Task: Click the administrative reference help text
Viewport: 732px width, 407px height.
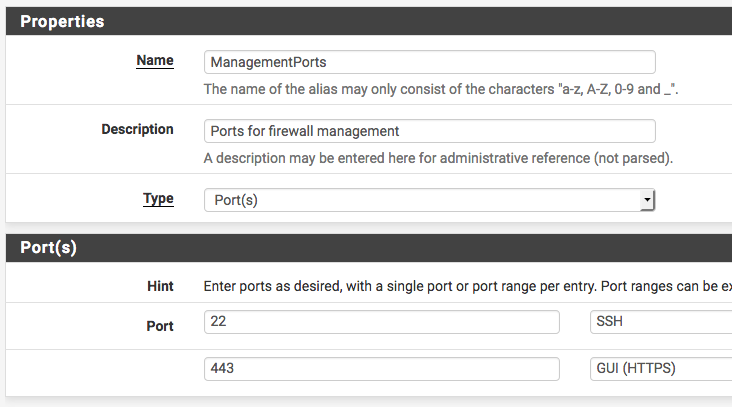Action: point(438,158)
